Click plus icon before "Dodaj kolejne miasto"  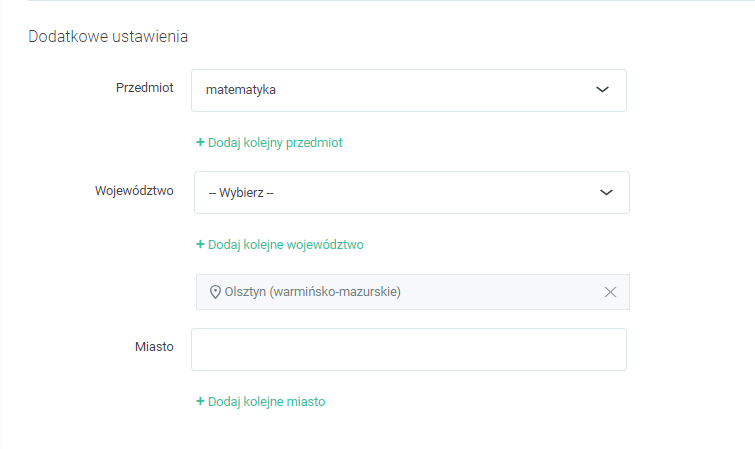coord(200,402)
